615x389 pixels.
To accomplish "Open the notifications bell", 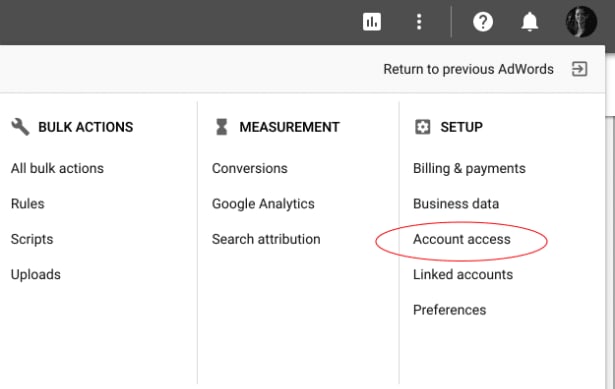I will pos(529,22).
